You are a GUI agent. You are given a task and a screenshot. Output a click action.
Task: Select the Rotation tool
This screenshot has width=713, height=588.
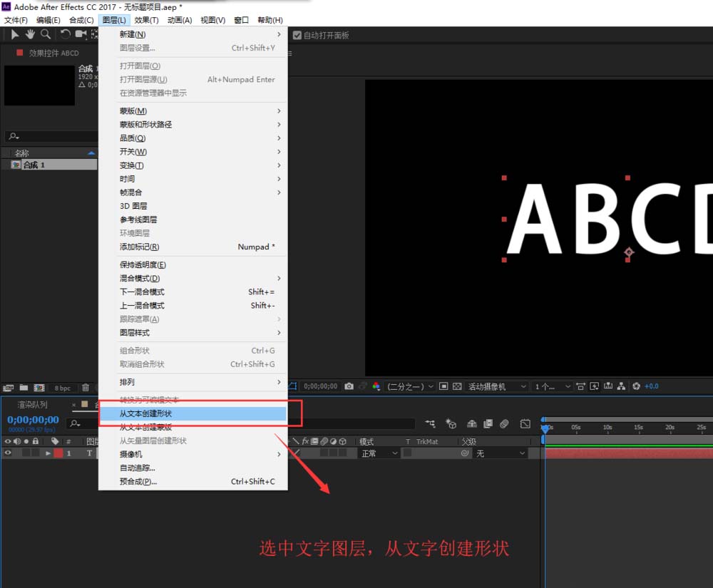(66, 34)
